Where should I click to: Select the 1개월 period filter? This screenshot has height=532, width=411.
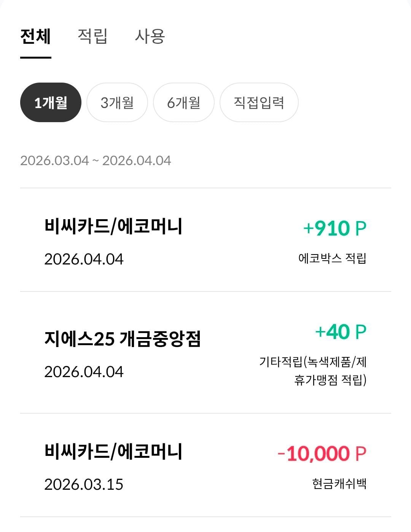pos(51,103)
